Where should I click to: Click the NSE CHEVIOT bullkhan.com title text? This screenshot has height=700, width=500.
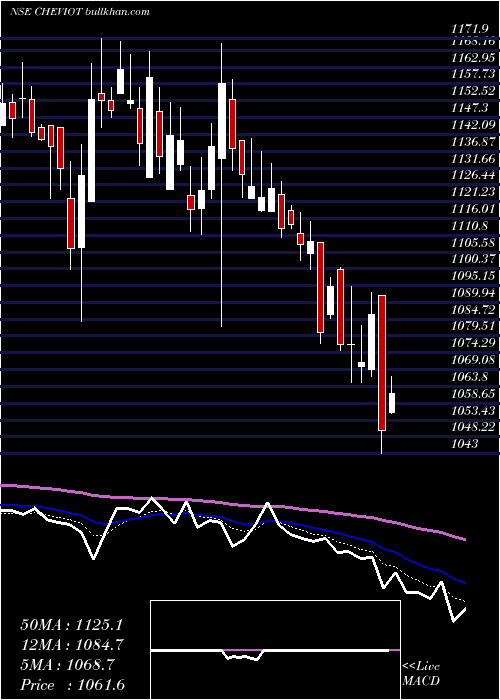coord(80,12)
